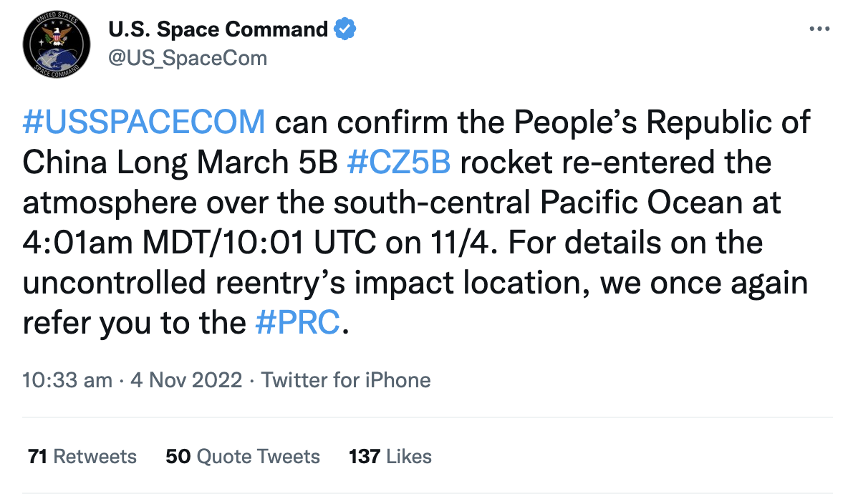View the 137 Likes list
This screenshot has width=848, height=504.
click(x=390, y=457)
